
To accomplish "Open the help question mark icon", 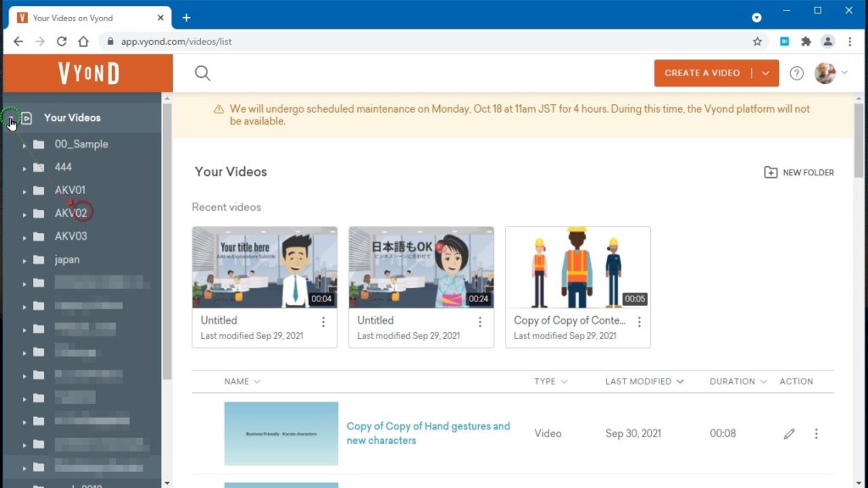I will click(796, 73).
